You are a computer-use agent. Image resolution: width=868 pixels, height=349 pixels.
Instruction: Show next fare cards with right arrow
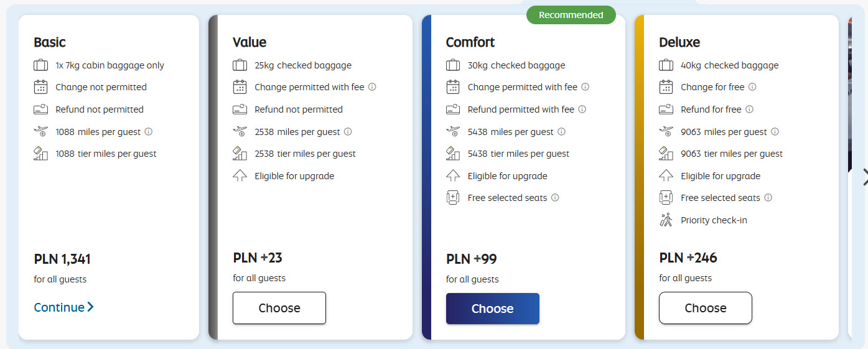point(863,177)
